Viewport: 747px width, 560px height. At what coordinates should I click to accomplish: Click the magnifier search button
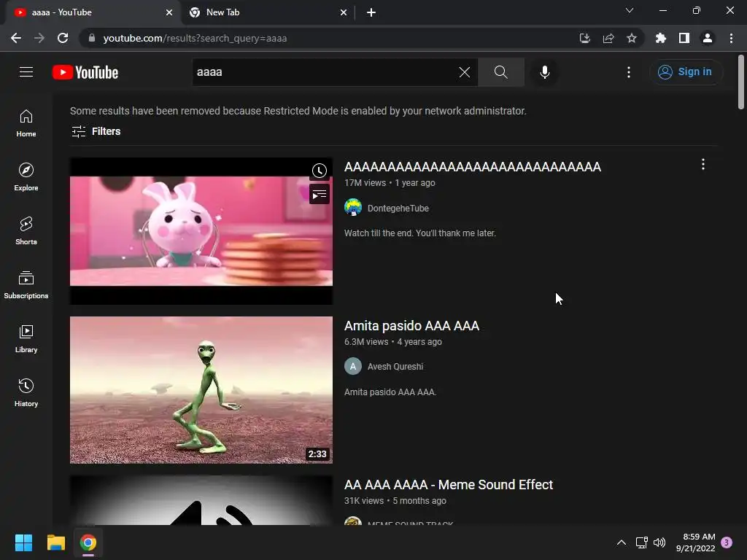click(x=500, y=72)
